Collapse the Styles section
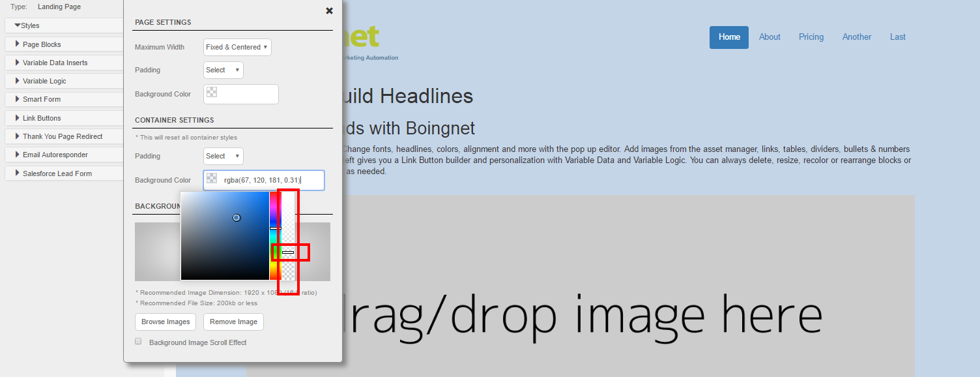980x377 pixels. pyautogui.click(x=64, y=25)
